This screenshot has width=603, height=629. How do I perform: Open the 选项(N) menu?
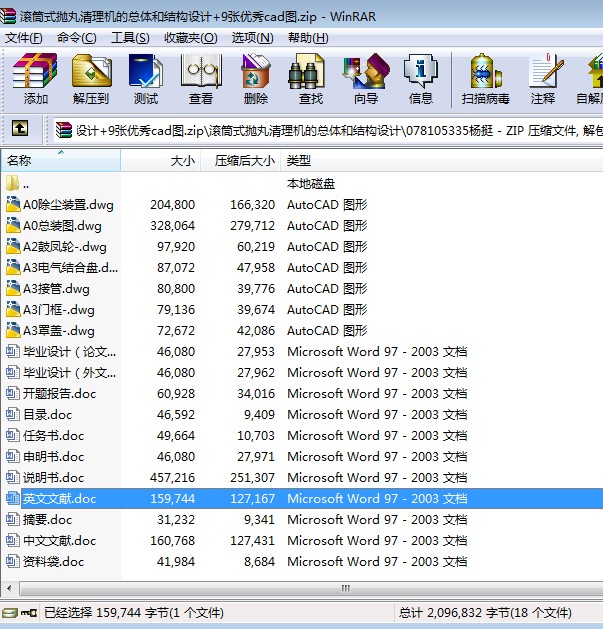[x=253, y=38]
